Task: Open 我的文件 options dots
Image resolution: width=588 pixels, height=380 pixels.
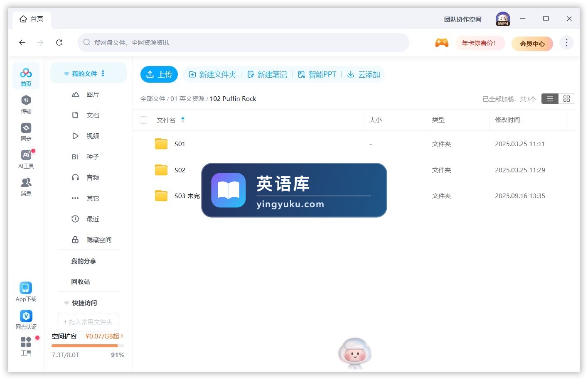Action: pos(103,74)
